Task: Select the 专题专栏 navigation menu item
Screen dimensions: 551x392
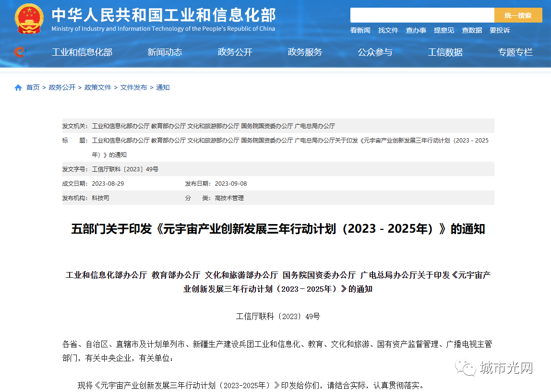Action: coord(515,52)
